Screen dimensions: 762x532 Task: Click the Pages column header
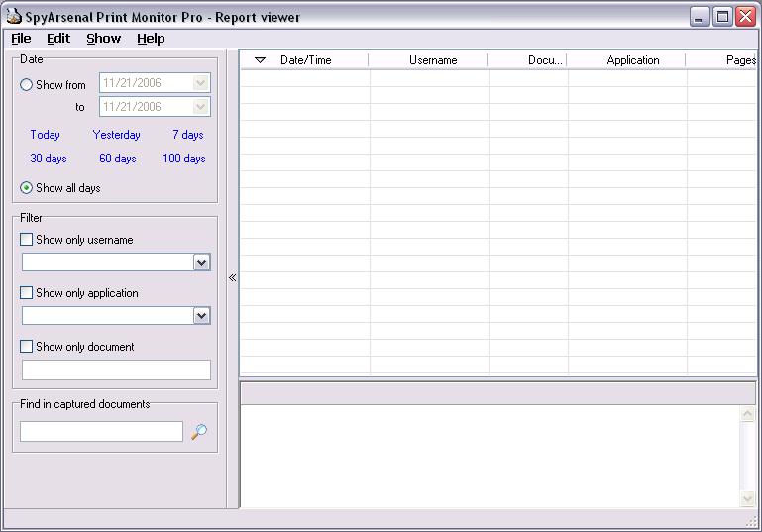[x=721, y=60]
